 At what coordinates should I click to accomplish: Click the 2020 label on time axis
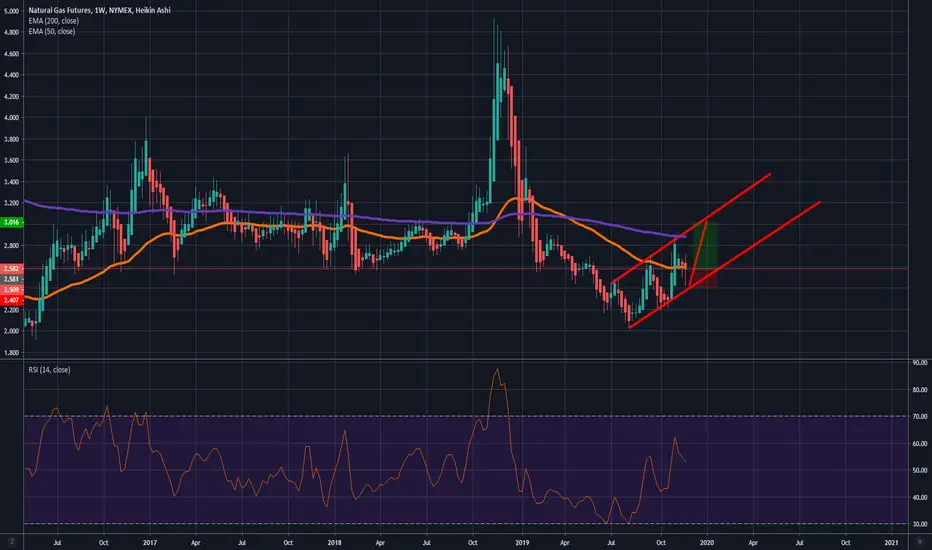coord(707,542)
